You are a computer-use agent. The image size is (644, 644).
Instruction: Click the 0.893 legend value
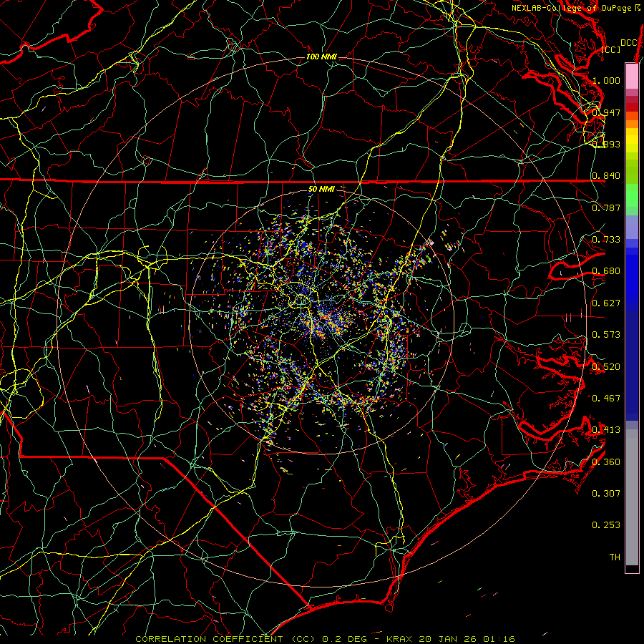606,144
